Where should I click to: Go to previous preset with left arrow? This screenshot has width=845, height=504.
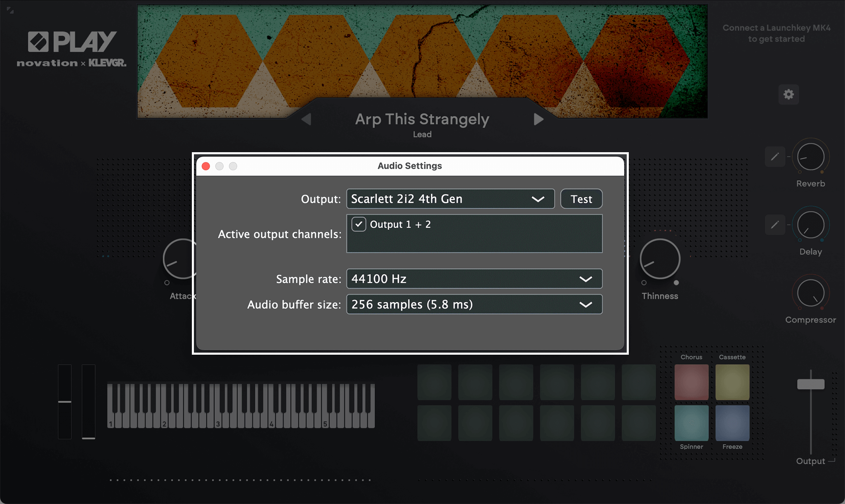(x=306, y=120)
